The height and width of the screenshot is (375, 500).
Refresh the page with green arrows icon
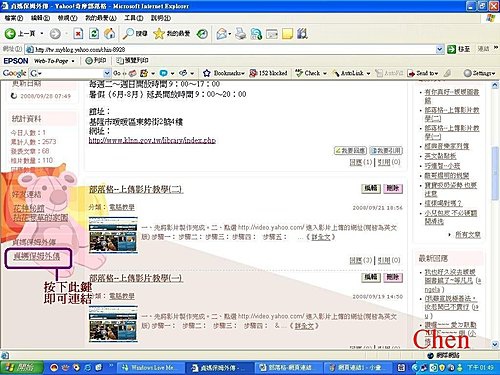[94, 33]
